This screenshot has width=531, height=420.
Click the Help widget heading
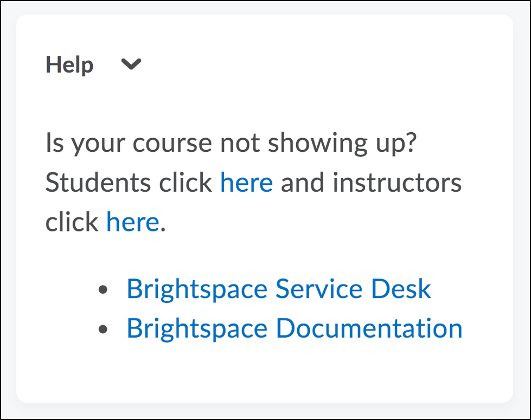69,65
